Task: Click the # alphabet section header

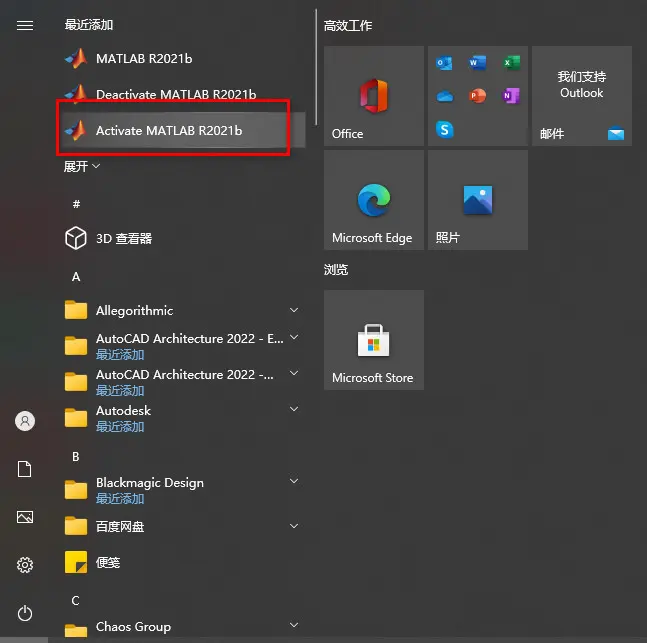Action: 76,204
